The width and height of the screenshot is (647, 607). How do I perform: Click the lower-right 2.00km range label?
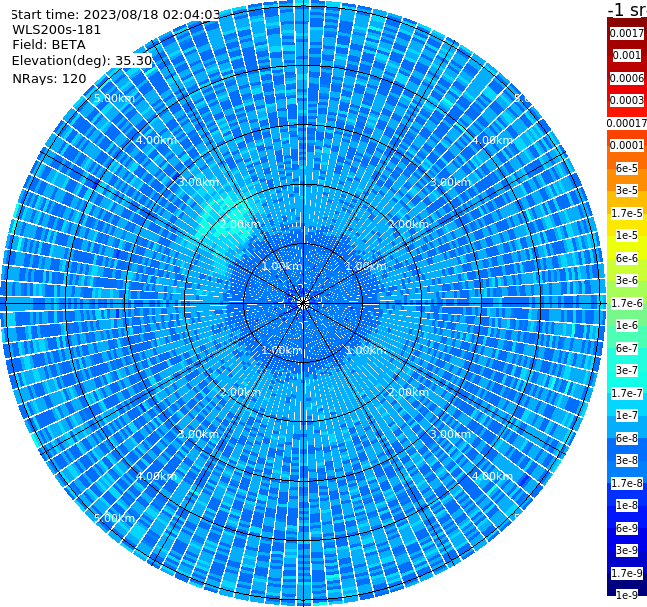pyautogui.click(x=408, y=392)
